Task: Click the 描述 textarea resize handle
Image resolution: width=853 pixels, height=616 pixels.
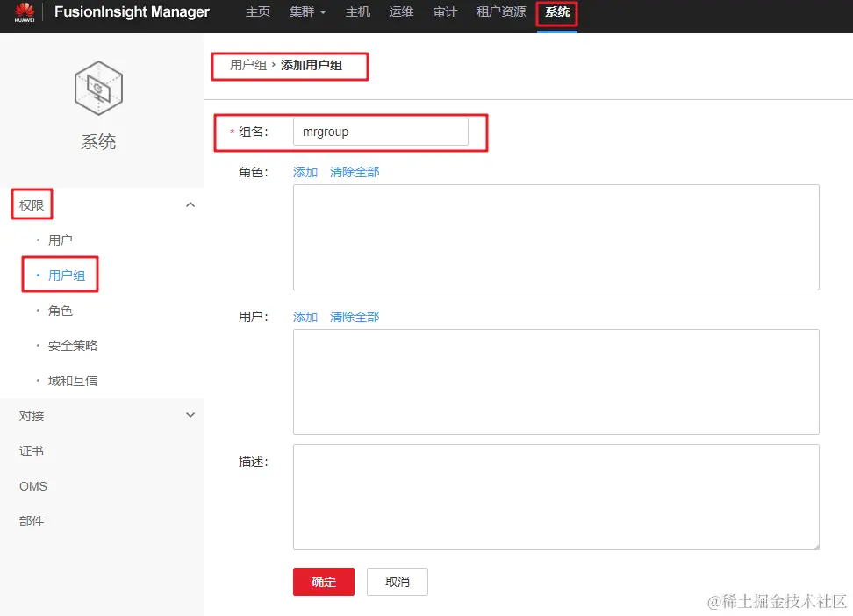Action: coord(816,547)
